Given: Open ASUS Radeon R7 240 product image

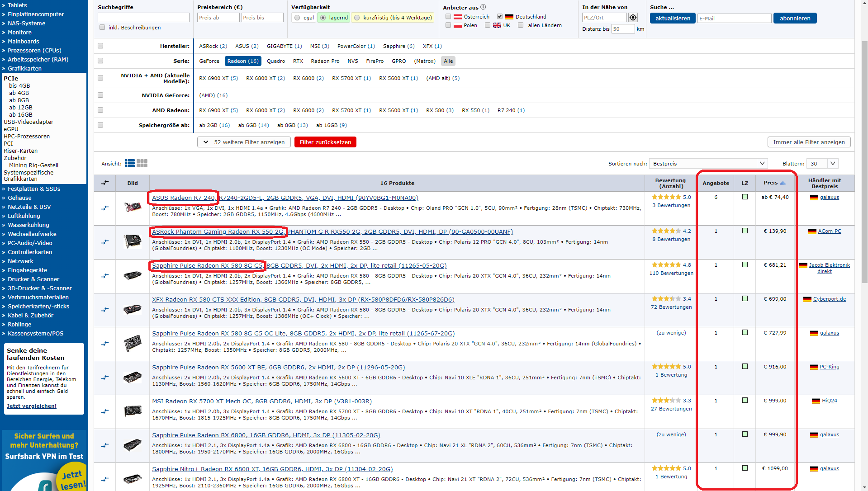Looking at the screenshot, I should pos(133,207).
